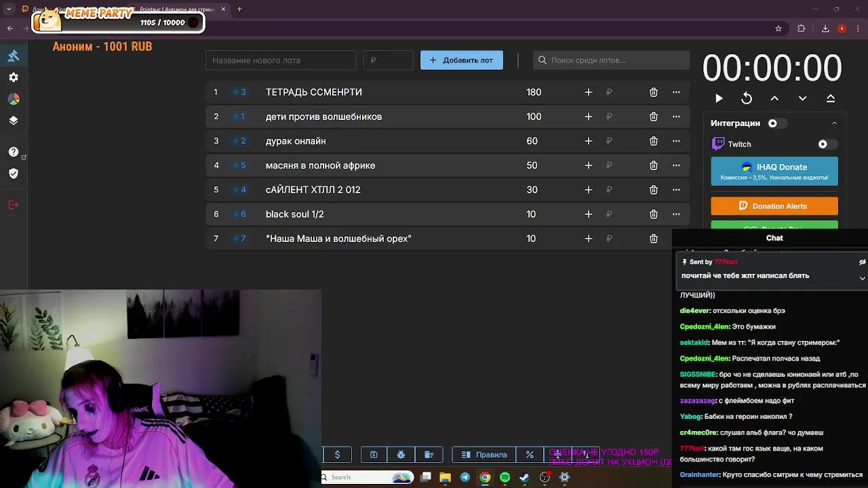Click the ₽ field on ТЕТРАДЬ ССМЕНРТИ row
The width and height of the screenshot is (868, 488).
point(609,92)
